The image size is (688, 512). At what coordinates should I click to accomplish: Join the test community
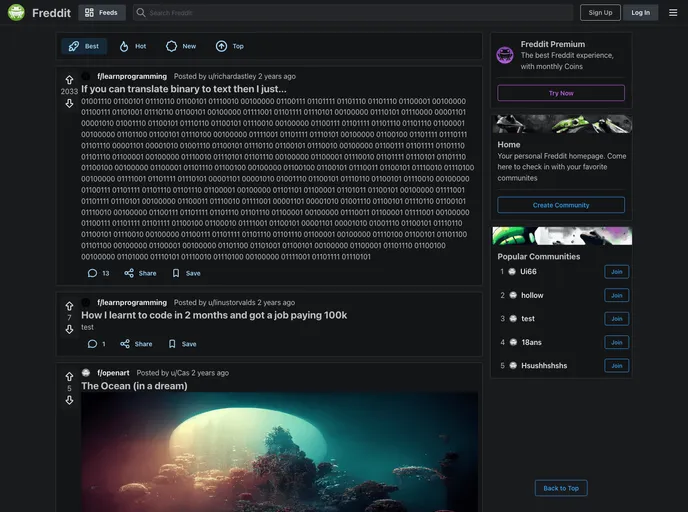pyautogui.click(x=616, y=319)
